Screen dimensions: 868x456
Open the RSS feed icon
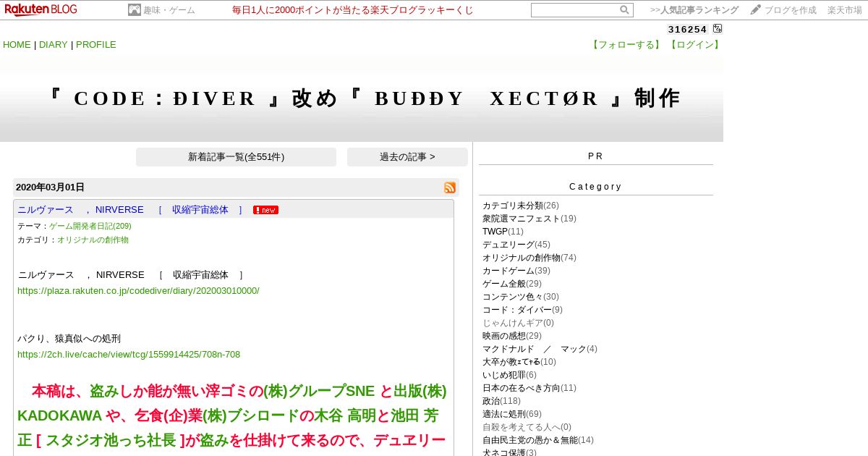[450, 187]
